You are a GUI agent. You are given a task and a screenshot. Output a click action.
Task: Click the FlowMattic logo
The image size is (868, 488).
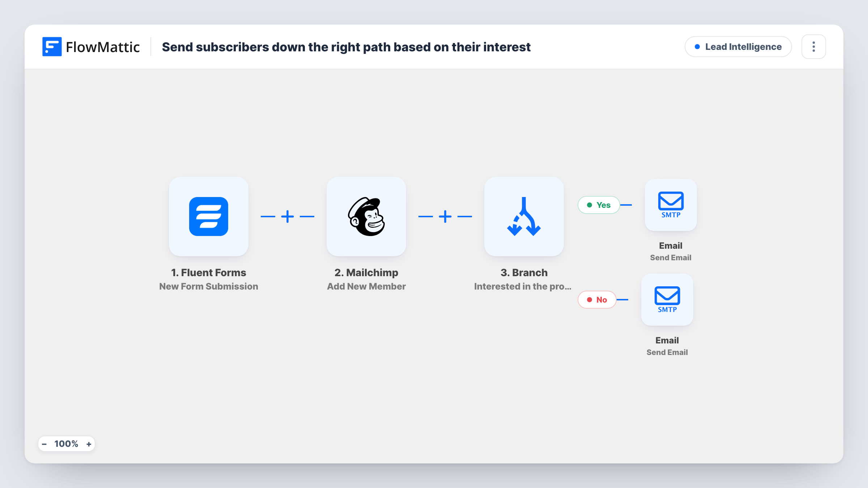pos(91,47)
